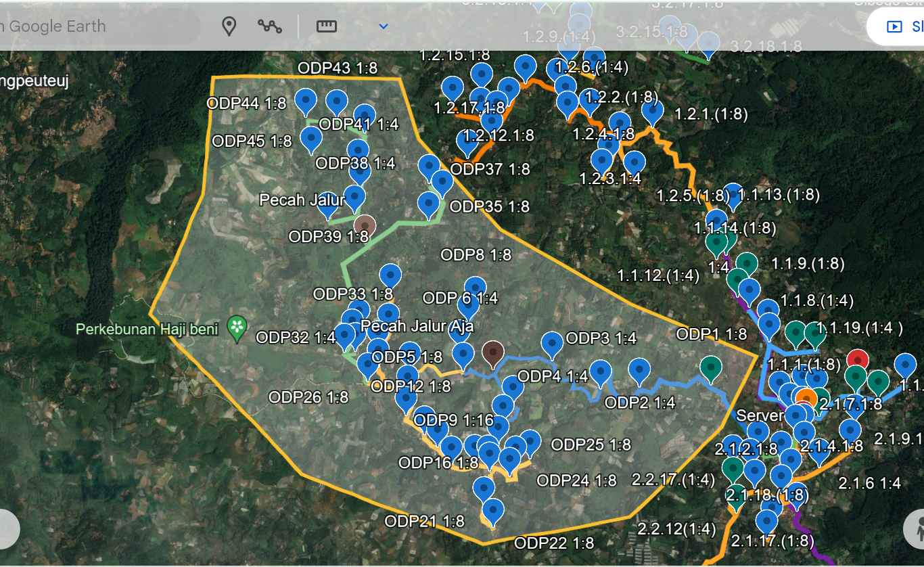Screen dimensions: 924x567
Task: Click the ODP39 1:8 label
Action: (x=328, y=237)
